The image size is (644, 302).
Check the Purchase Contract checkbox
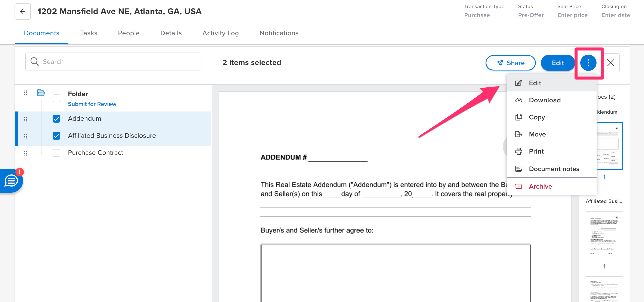(56, 153)
